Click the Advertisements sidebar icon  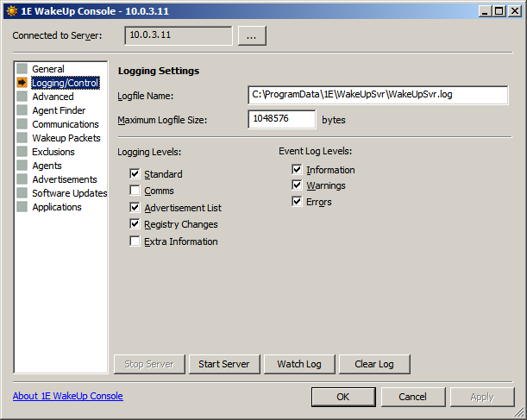pyautogui.click(x=22, y=179)
